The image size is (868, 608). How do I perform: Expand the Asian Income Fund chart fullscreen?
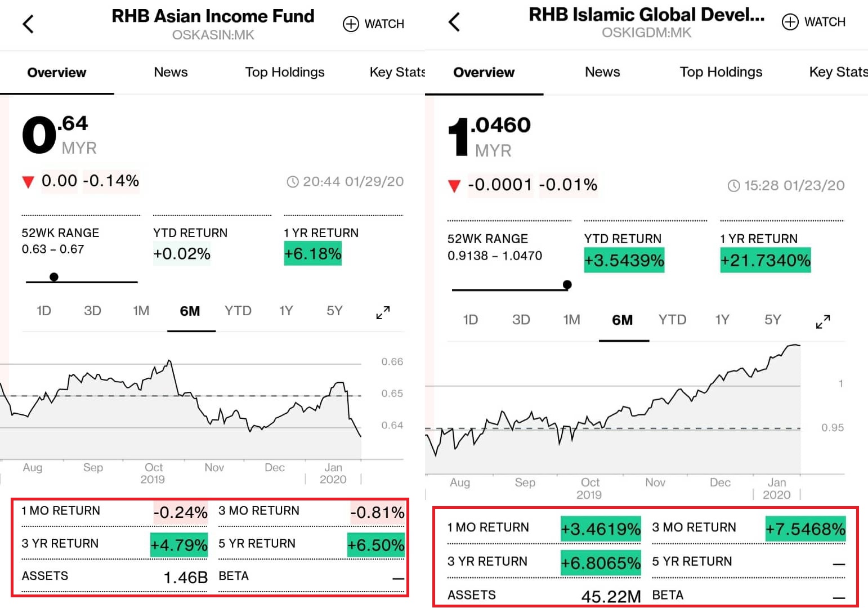tap(383, 312)
